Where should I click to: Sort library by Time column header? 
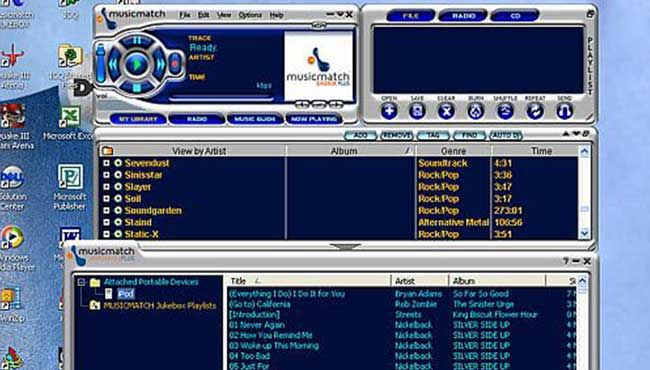pos(535,151)
